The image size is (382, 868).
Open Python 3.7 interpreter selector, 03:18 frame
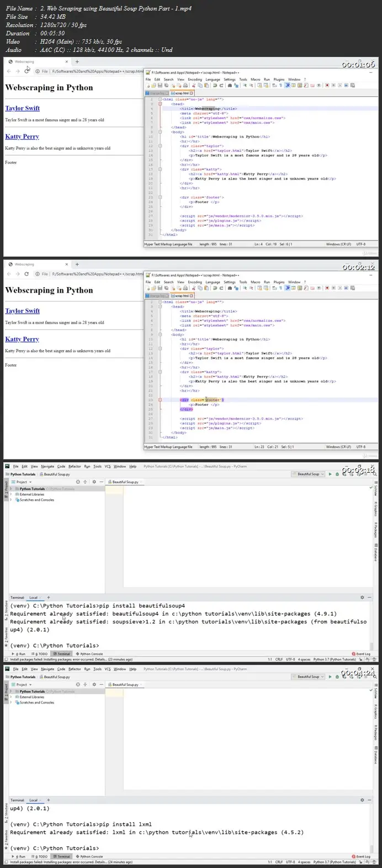(x=335, y=659)
